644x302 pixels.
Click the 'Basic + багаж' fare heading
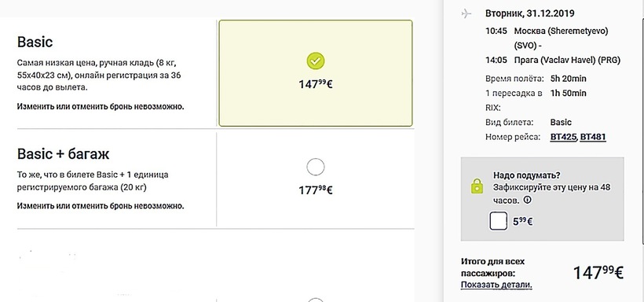pyautogui.click(x=64, y=154)
